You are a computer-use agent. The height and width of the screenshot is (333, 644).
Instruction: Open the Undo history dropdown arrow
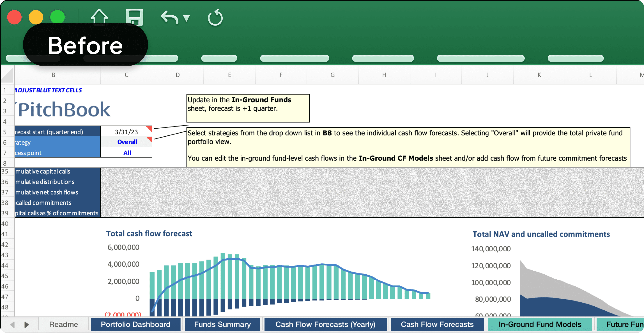coord(187,18)
